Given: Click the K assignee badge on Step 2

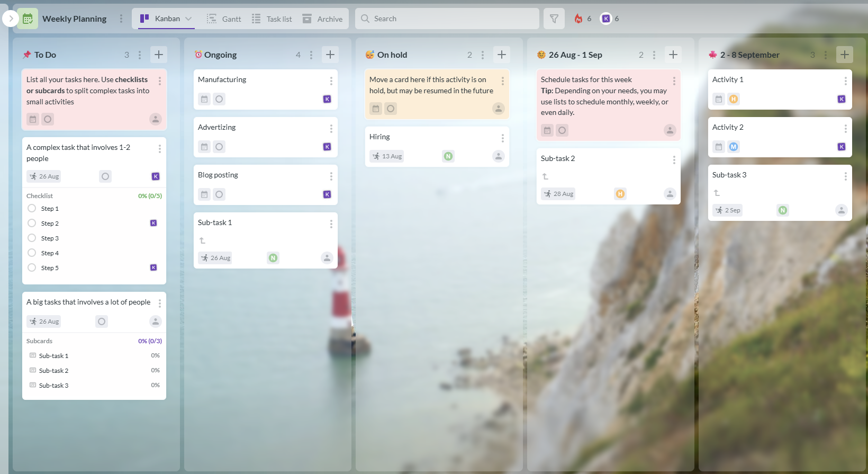Looking at the screenshot, I should coord(153,223).
